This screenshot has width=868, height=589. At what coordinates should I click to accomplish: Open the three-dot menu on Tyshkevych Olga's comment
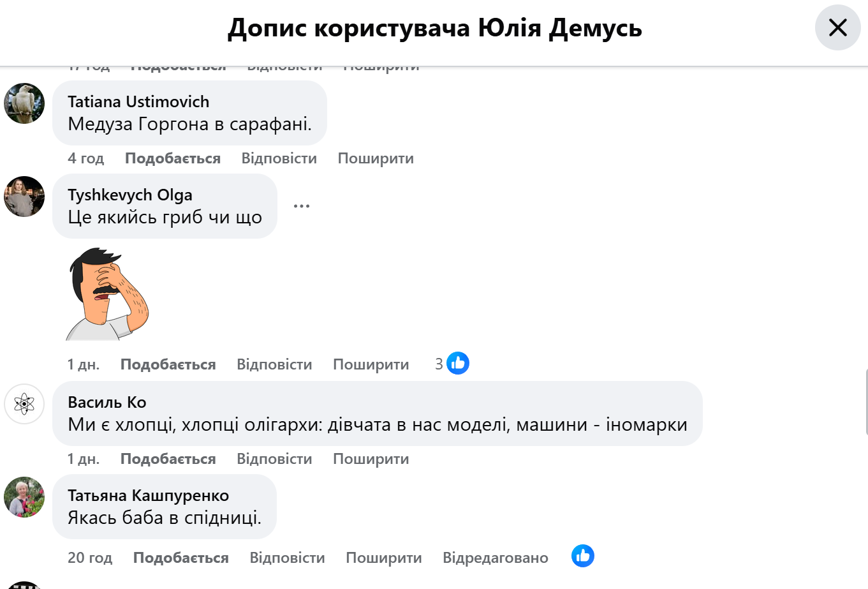click(x=302, y=206)
